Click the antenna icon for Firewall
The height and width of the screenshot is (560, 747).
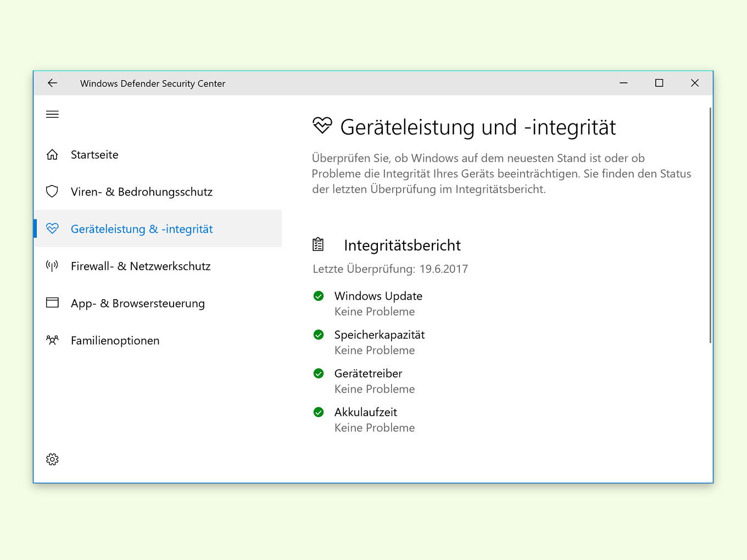click(x=52, y=266)
